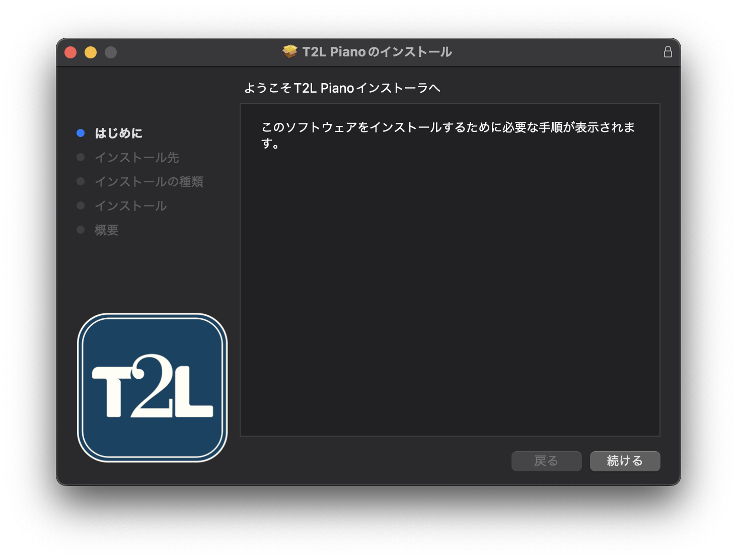The width and height of the screenshot is (737, 560).
Task: Select the インストール先 step label
Action: tap(137, 157)
